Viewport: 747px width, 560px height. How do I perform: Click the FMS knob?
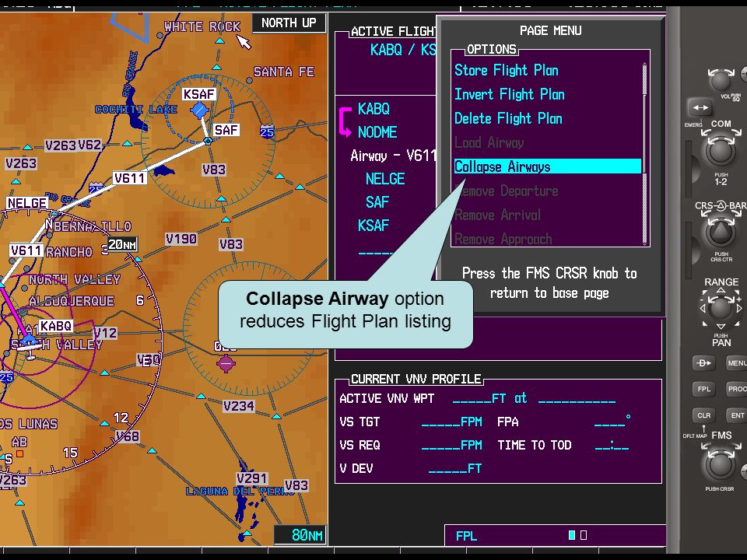point(719,465)
